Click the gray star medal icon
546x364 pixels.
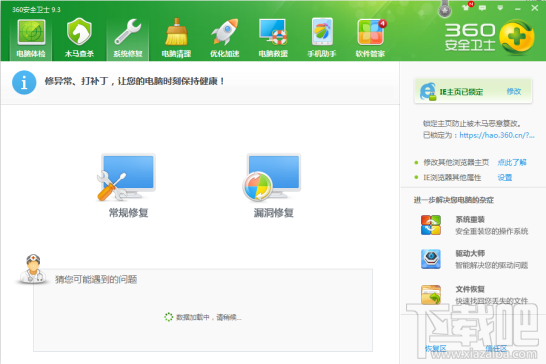445,9
